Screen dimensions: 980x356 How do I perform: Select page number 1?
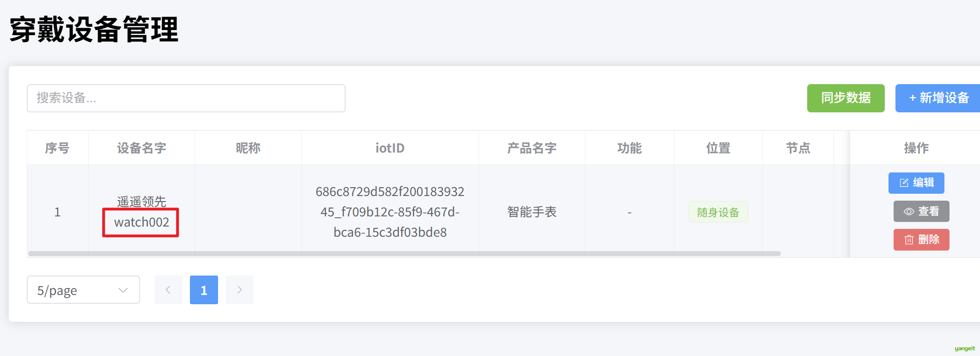(x=204, y=290)
